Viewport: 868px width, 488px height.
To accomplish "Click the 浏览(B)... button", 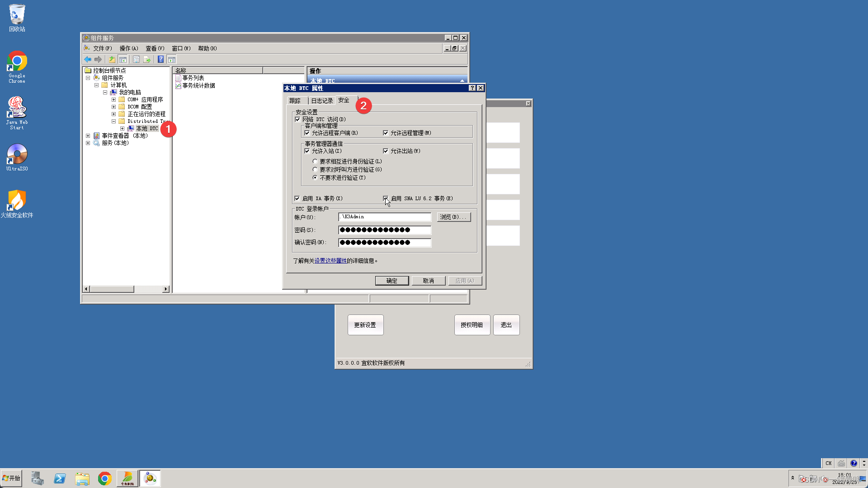I will point(453,217).
